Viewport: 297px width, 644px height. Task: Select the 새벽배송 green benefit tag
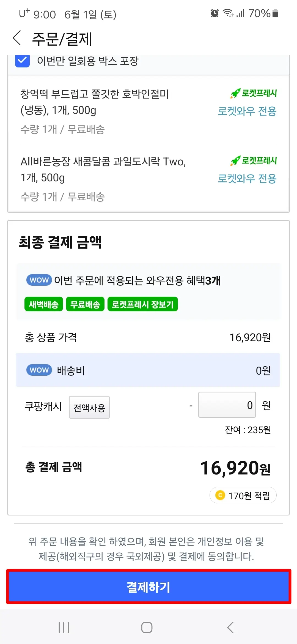point(44,304)
